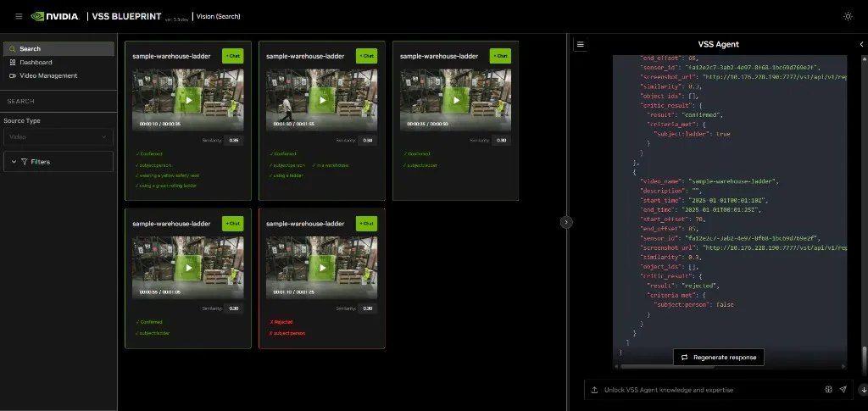This screenshot has width=868, height=411.
Task: Click the NVIDIA logo in the header
Action: click(x=55, y=17)
